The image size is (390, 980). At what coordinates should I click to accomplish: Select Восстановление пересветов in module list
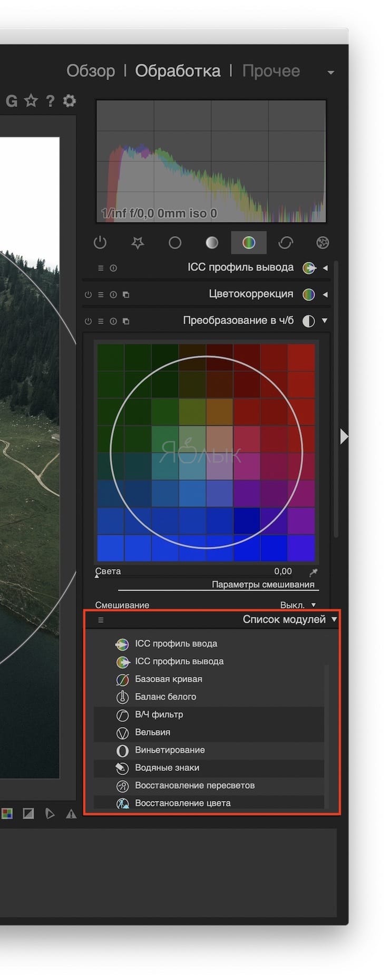click(209, 786)
